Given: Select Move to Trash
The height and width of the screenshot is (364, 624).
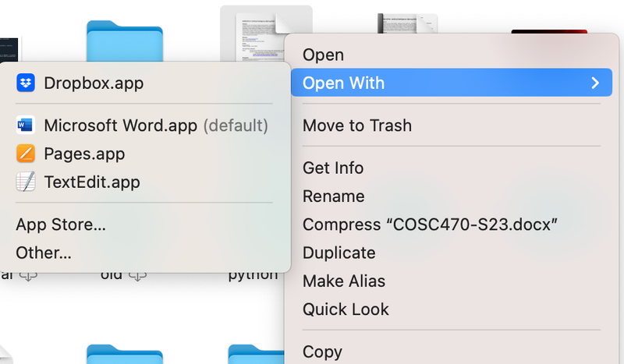Looking at the screenshot, I should [356, 125].
